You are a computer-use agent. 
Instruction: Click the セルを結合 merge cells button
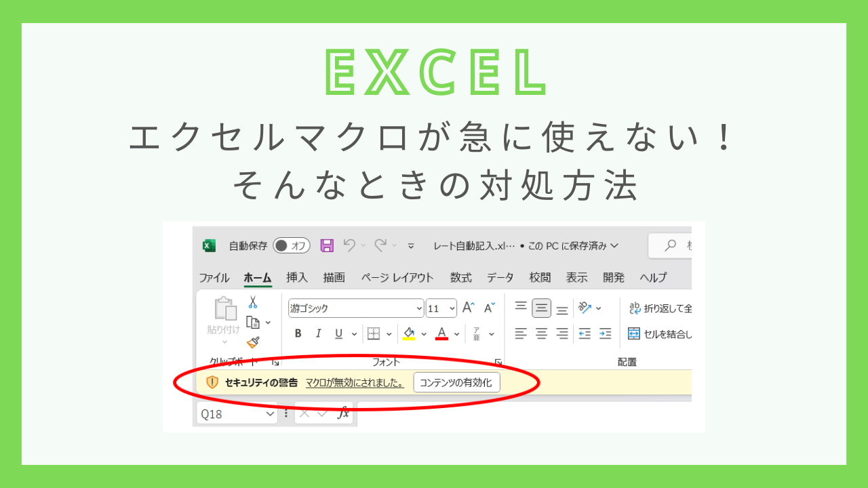coord(660,333)
